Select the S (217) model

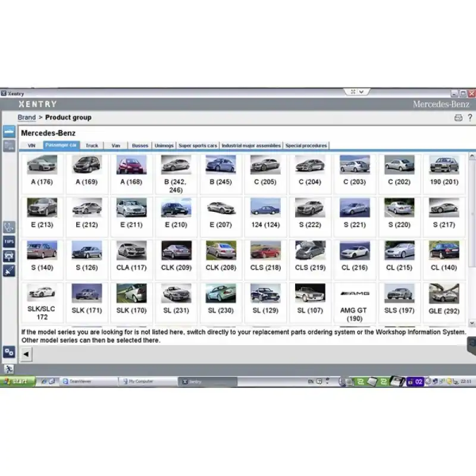point(444,217)
